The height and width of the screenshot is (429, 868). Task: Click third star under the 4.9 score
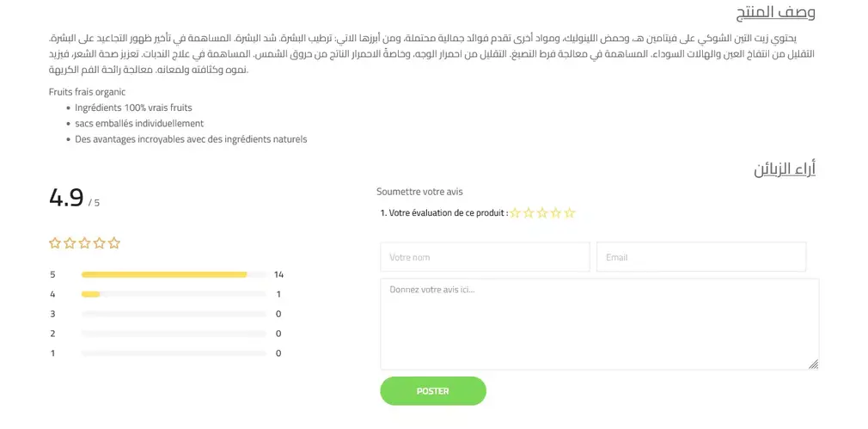[x=84, y=243]
